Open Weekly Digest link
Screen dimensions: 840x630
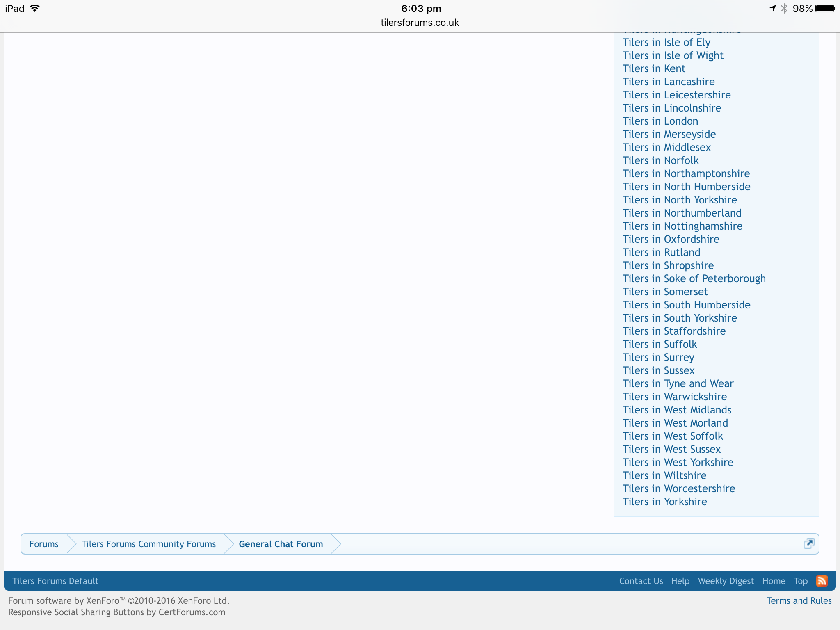726,581
